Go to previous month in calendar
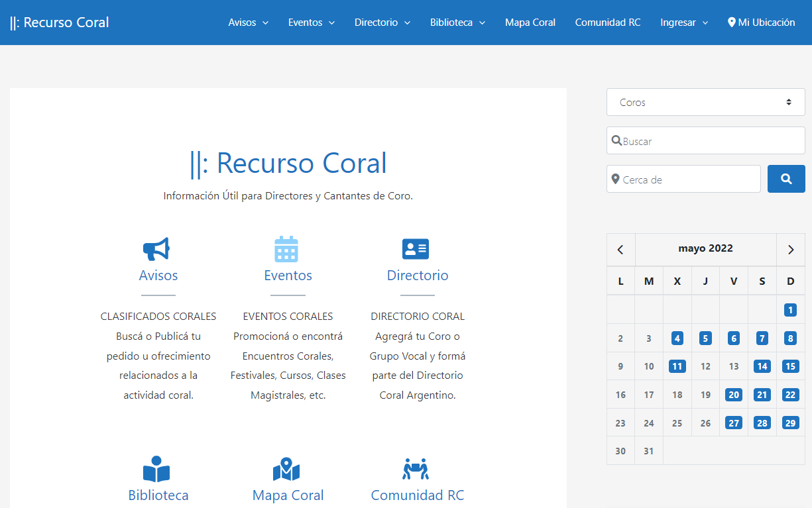 point(620,250)
